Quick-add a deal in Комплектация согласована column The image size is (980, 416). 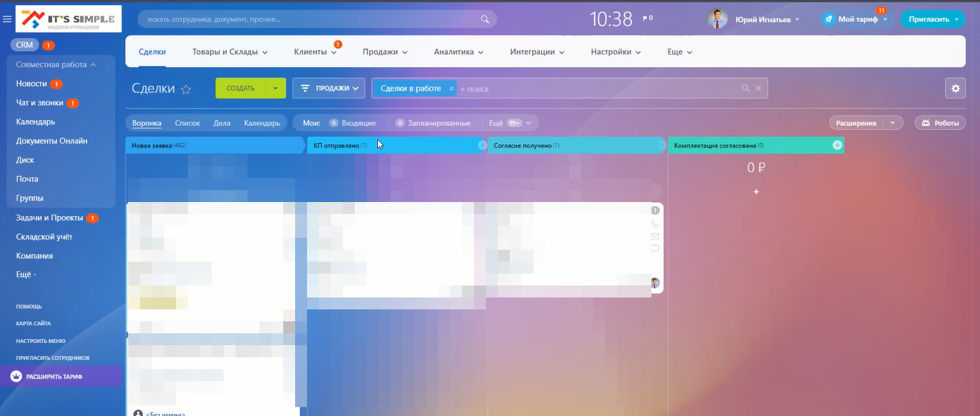point(756,192)
